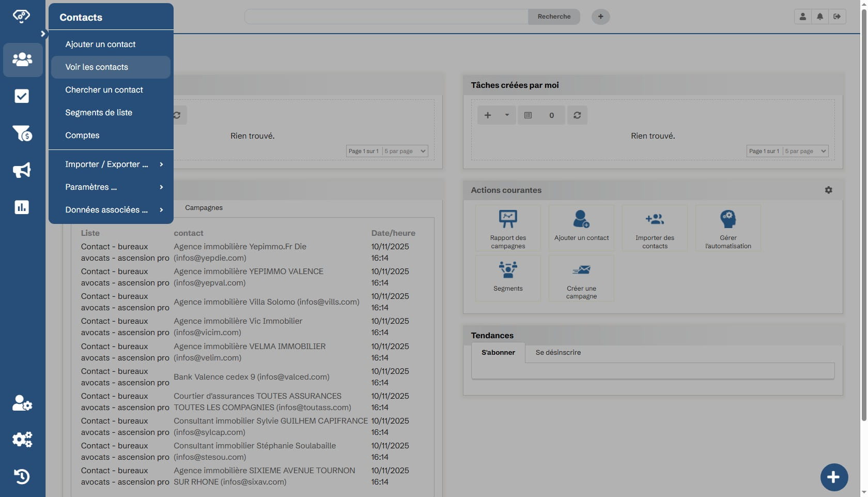Open the add-task dropdown arrow in Tâches panel
Viewport: 868px width, 497px height.
pos(506,115)
